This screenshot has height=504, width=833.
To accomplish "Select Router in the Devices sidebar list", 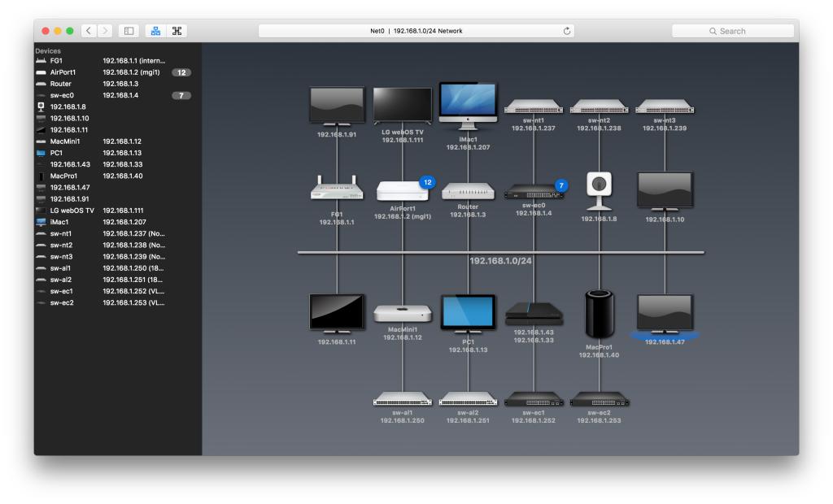I will point(61,84).
